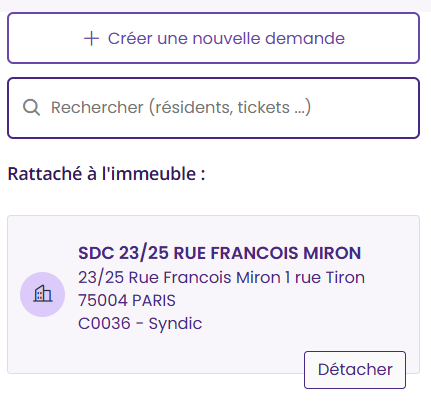Image resolution: width=431 pixels, height=407 pixels.
Task: Open SDC 23/25 RUE FRANCOIS MIRON title
Action: 220,253
